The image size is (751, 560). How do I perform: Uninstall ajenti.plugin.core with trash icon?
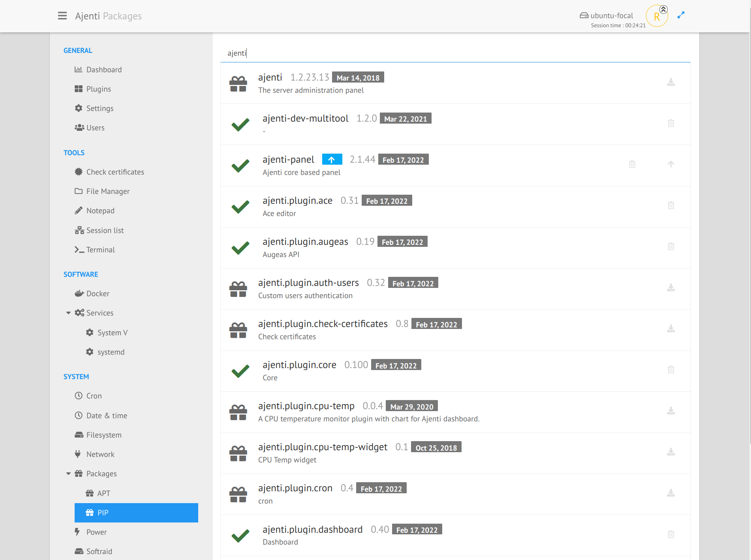pos(671,370)
